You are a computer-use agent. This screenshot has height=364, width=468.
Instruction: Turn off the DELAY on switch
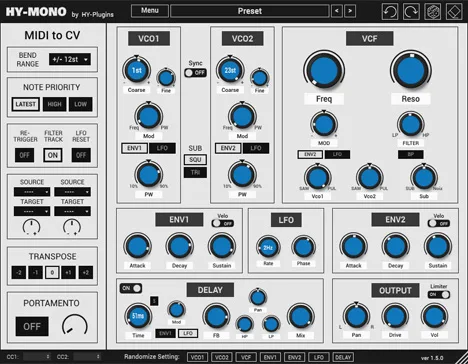[131, 288]
